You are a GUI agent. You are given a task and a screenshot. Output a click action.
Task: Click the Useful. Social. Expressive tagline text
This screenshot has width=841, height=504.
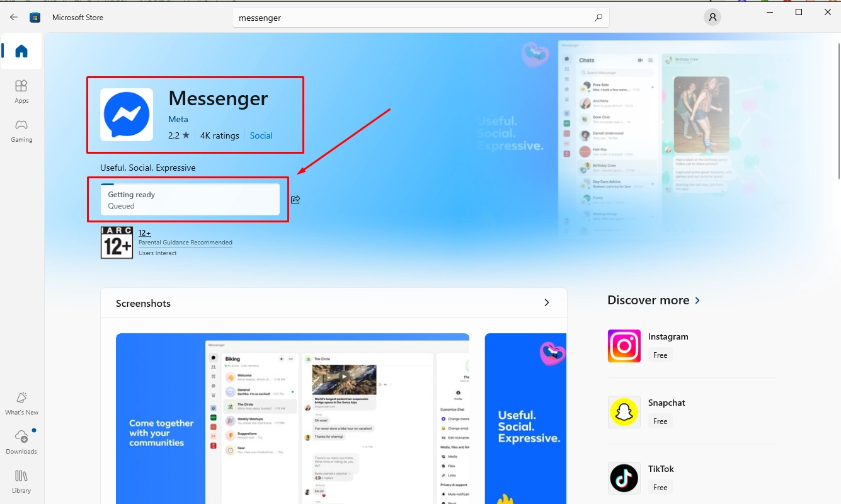(x=148, y=168)
